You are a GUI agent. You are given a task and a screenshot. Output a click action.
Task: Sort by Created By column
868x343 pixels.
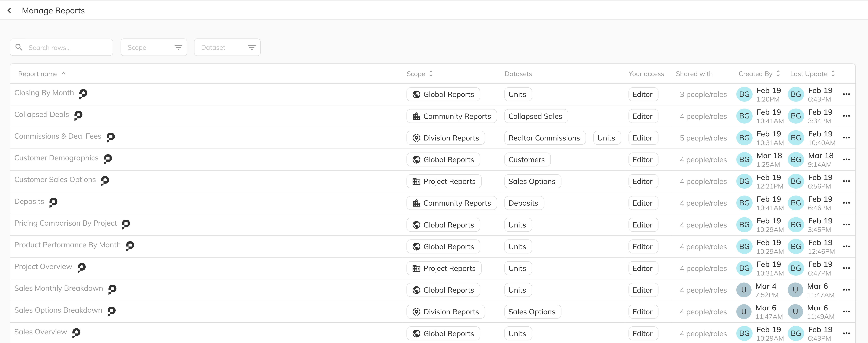tap(759, 74)
